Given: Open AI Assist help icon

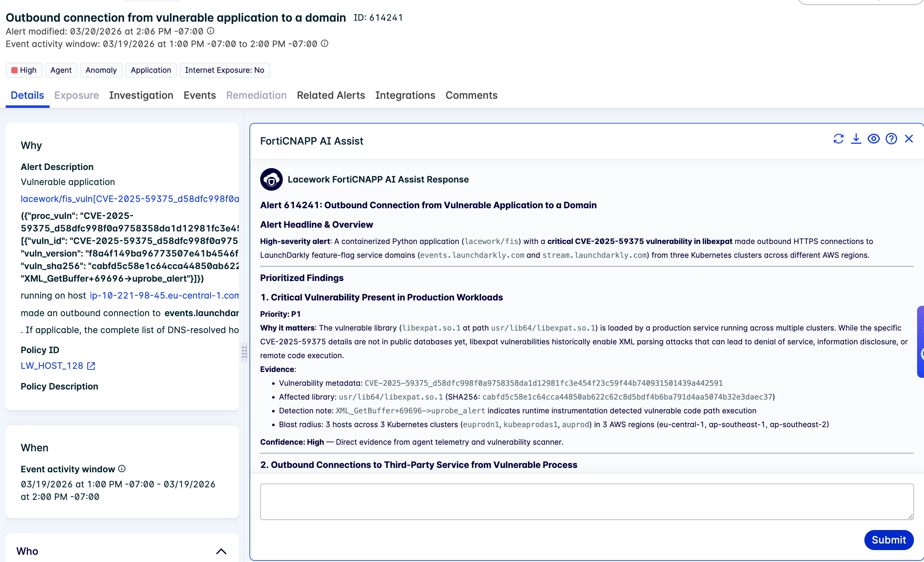Looking at the screenshot, I should pos(891,139).
